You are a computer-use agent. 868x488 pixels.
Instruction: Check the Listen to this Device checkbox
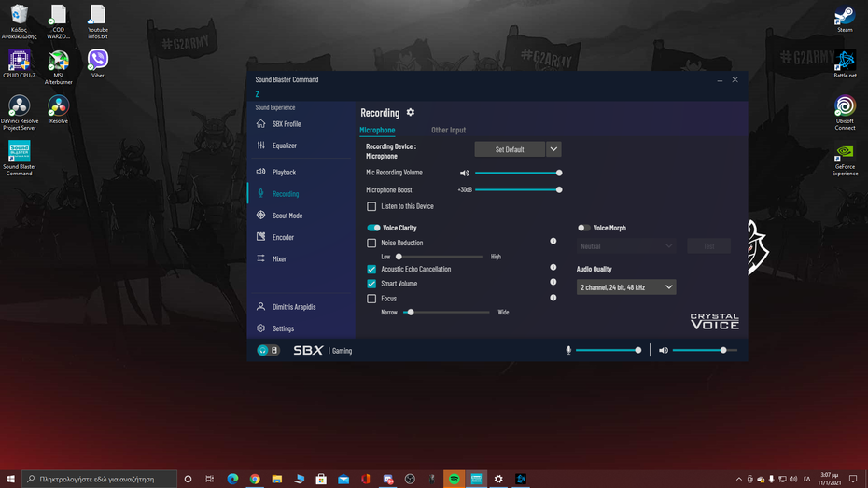[371, 206]
